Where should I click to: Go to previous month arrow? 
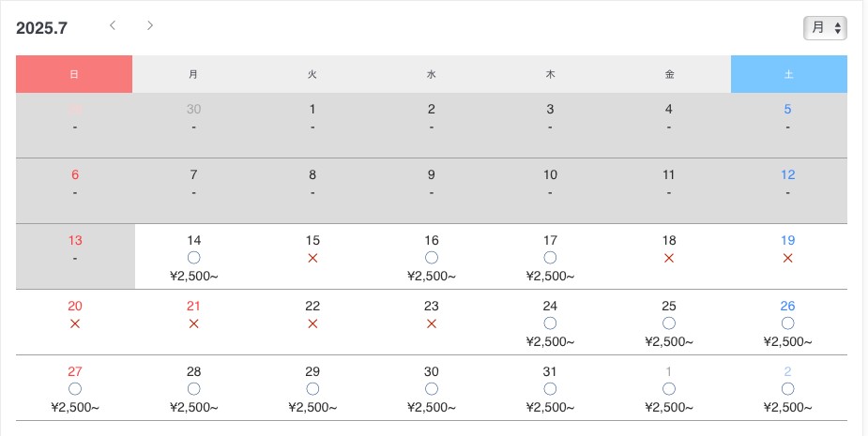[x=113, y=25]
